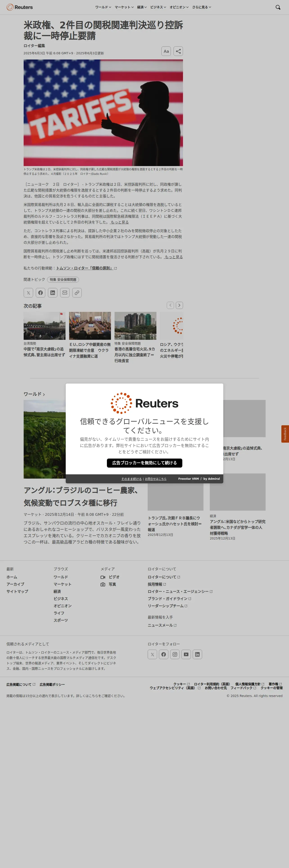Open お問い合わせ先 footer link
The width and height of the screenshot is (289, 868).
[x=216, y=688]
